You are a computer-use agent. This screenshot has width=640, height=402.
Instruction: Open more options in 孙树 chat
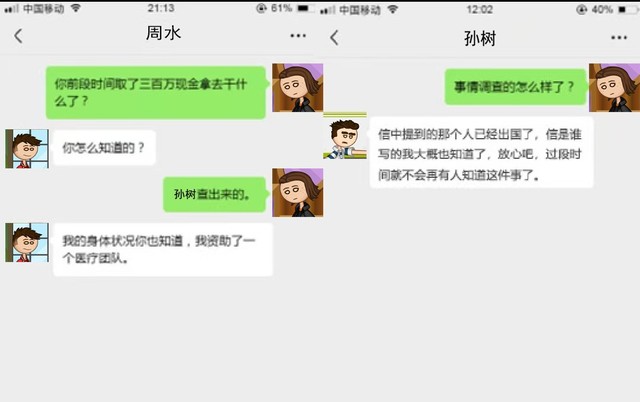pos(619,38)
